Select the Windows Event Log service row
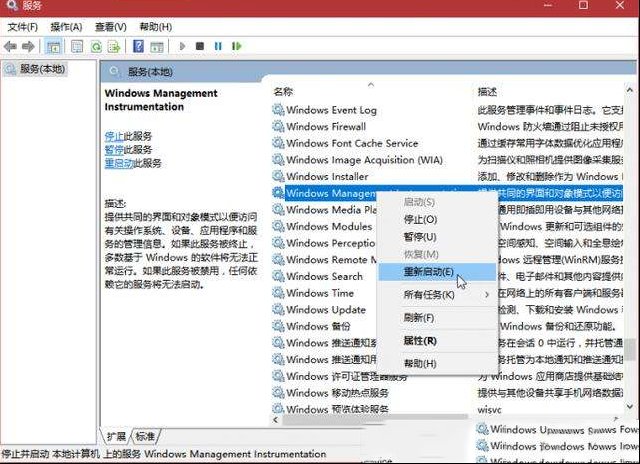Screen dimensions: 640x464 [x=447, y=110]
